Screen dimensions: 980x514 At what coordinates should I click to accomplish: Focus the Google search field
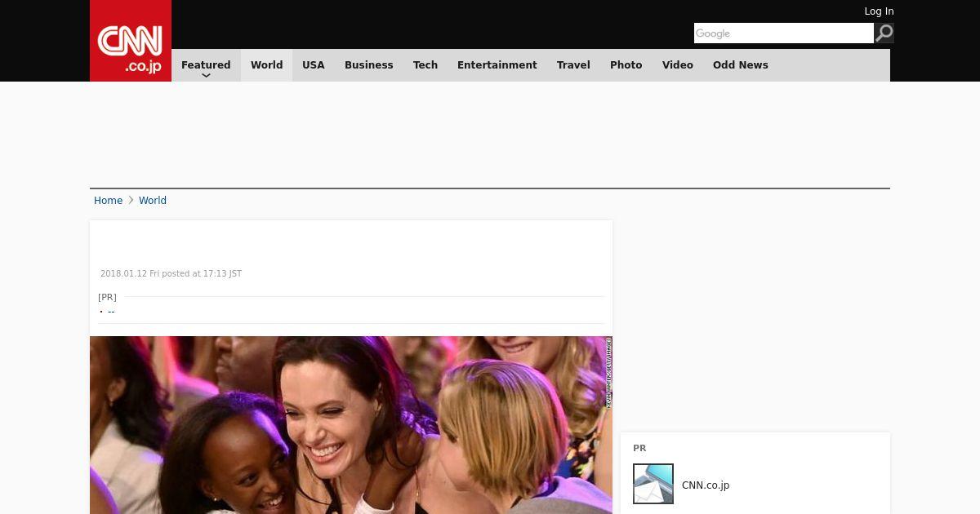coord(784,33)
